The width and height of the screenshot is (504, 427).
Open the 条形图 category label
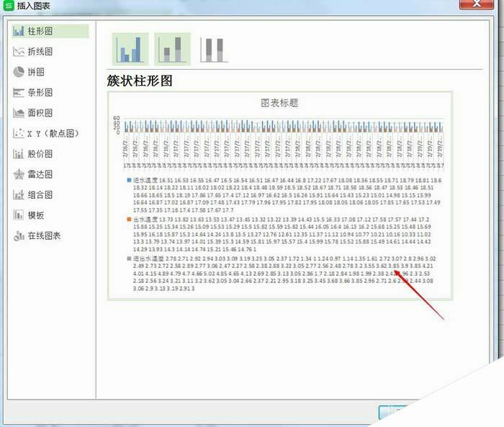pos(40,93)
